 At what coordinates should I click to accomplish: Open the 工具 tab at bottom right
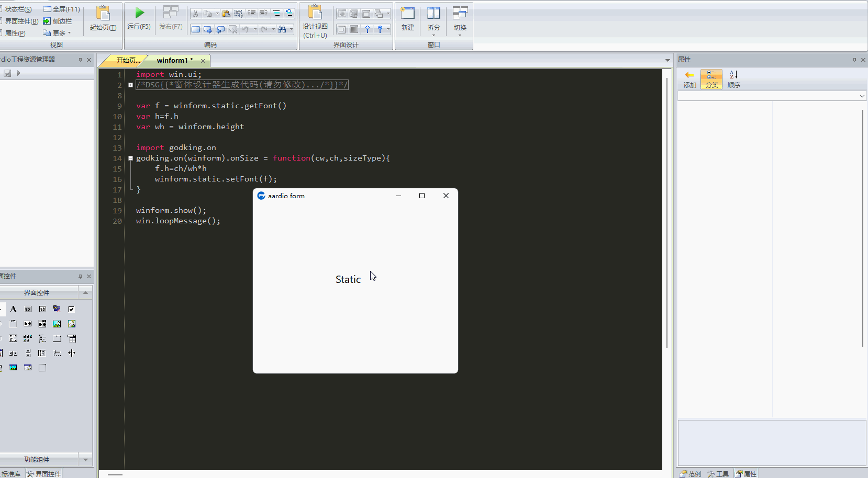[x=718, y=474]
